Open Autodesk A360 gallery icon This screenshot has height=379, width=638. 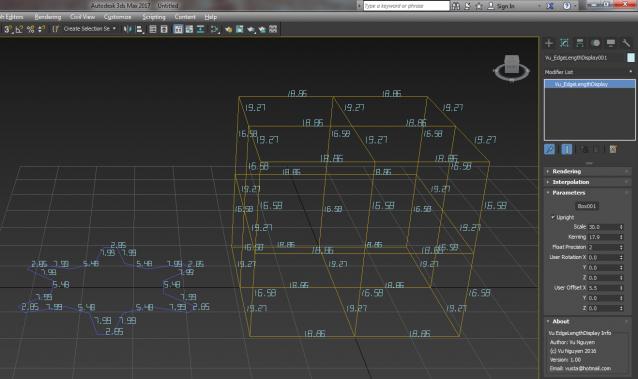pos(273,29)
